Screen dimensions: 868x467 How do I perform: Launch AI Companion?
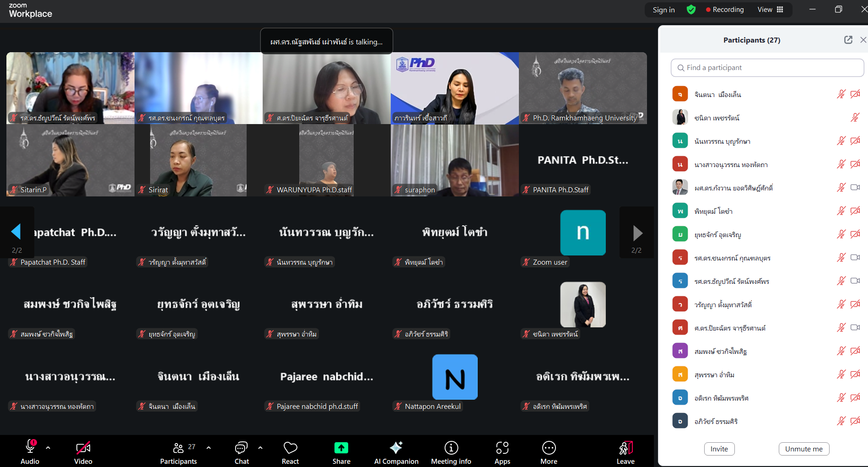tap(396, 448)
